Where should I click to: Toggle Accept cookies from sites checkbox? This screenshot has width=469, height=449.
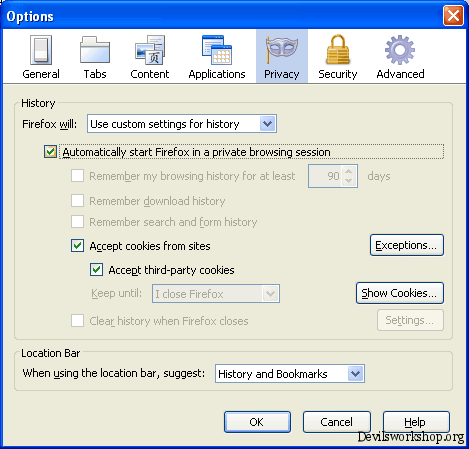click(x=77, y=246)
